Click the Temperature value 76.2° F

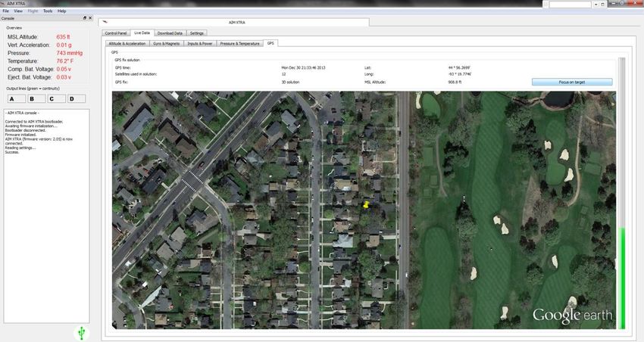tap(65, 61)
